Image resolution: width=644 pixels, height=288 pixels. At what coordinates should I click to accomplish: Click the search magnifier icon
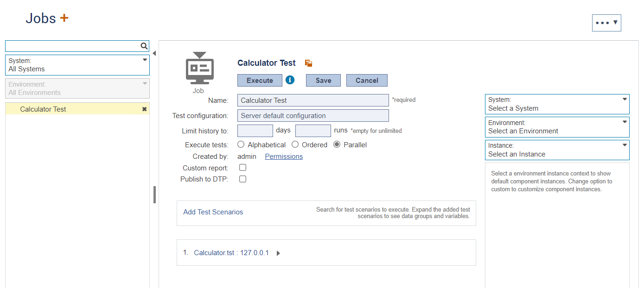click(x=144, y=46)
